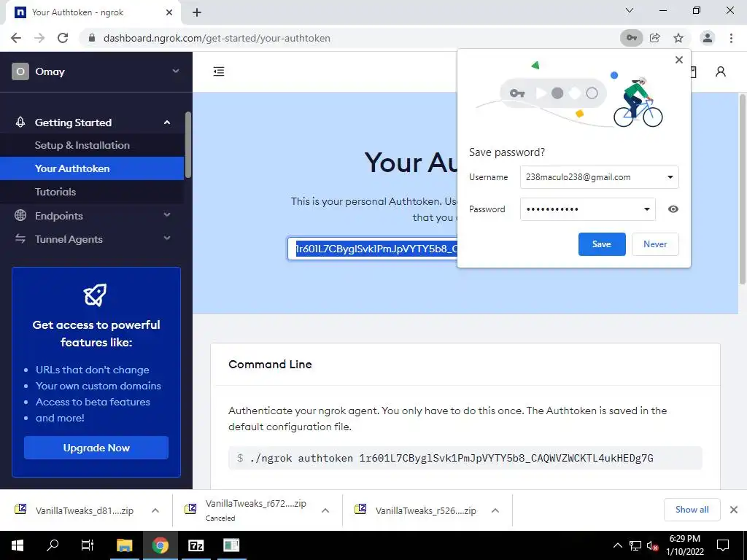Click the sidebar scrollbar thumb
Viewport: 747px width, 560px height.
point(188,145)
